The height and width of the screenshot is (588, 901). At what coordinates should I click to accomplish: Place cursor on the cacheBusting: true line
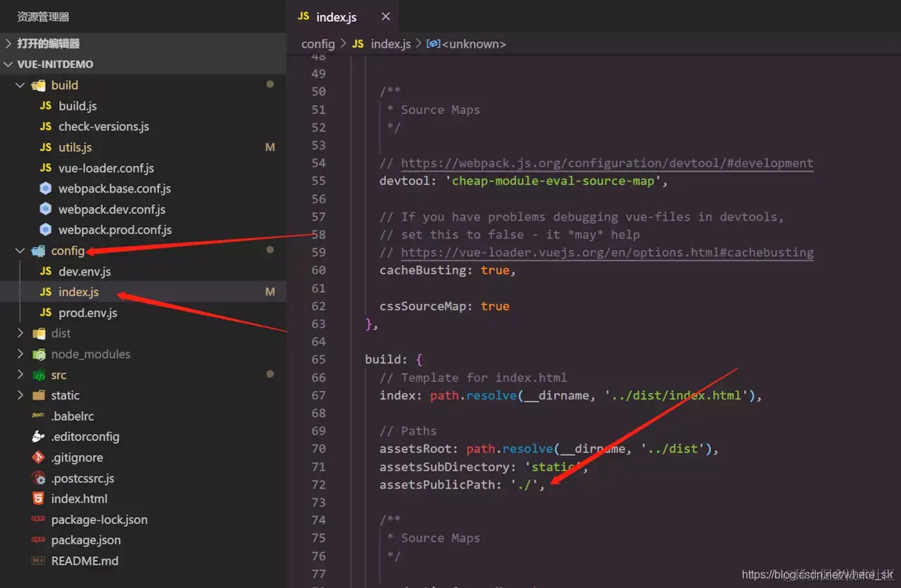[448, 270]
